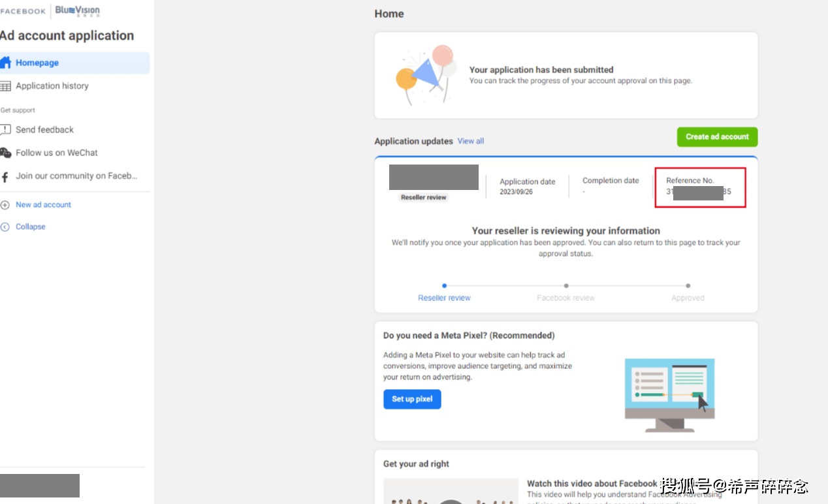Click the New ad account link
This screenshot has height=504, width=828.
click(x=43, y=205)
